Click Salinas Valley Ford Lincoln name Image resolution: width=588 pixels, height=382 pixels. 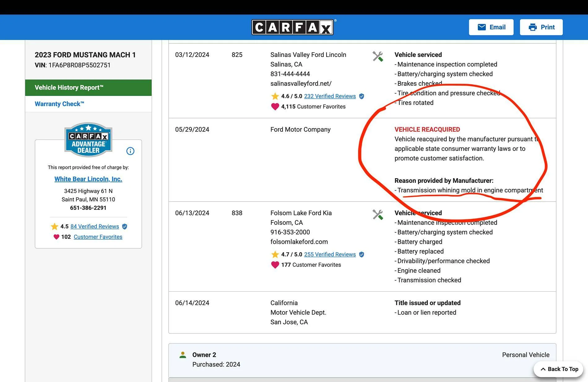tap(308, 55)
